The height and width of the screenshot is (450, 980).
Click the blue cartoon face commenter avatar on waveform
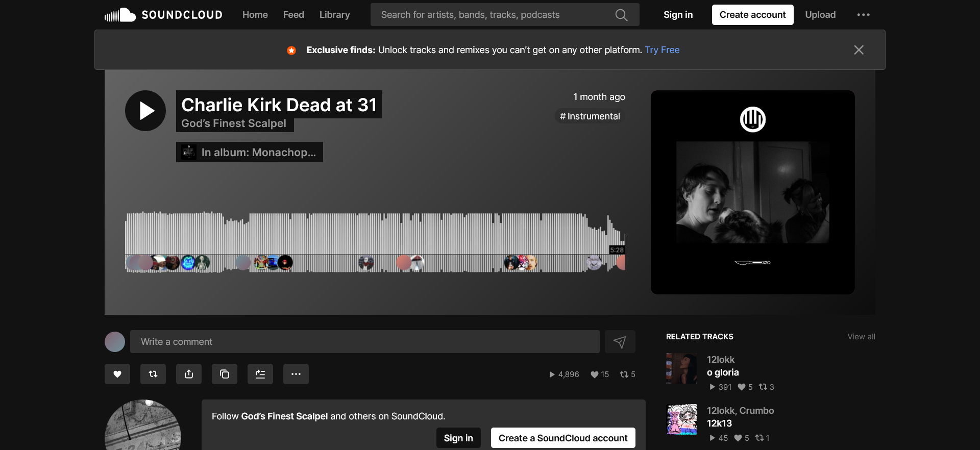pos(188,263)
